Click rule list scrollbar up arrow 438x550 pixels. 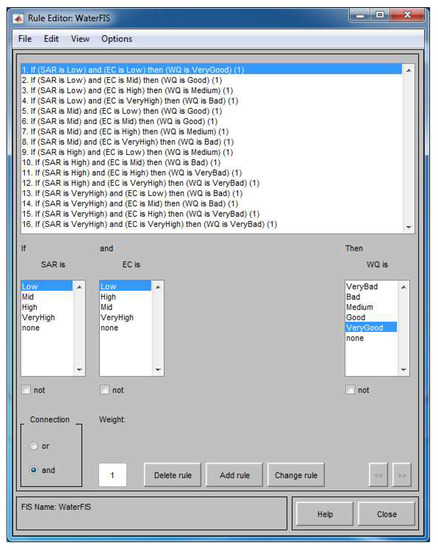[409, 71]
